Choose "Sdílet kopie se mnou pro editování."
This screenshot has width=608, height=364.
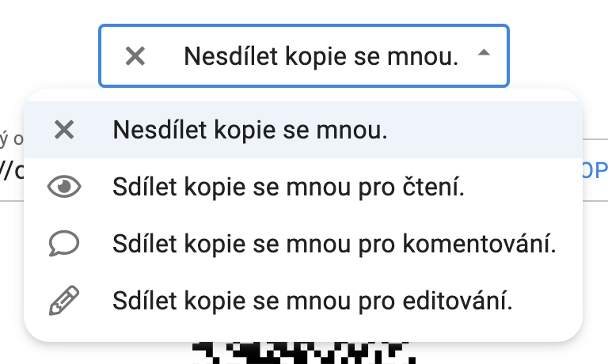coord(313,300)
